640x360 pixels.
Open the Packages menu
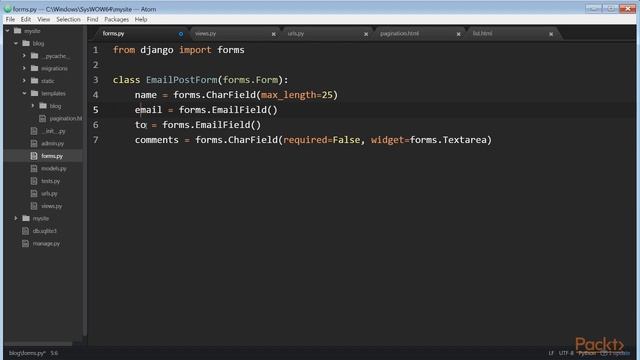[116, 19]
